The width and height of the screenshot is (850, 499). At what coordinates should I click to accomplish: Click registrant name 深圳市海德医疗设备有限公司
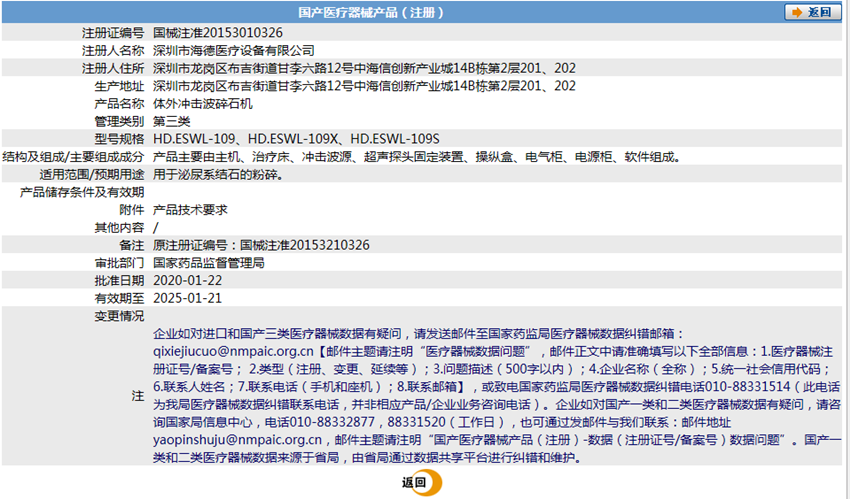point(234,50)
